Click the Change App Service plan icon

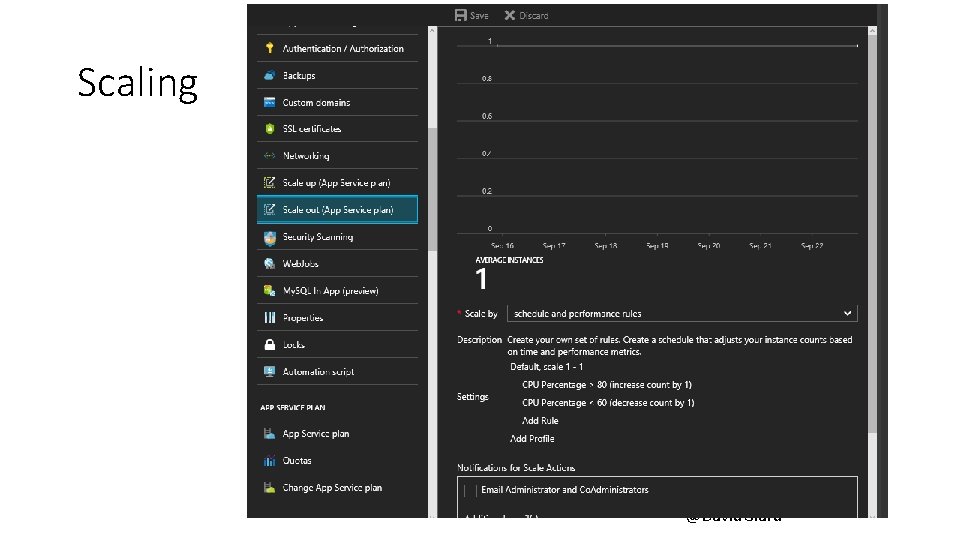(x=269, y=487)
